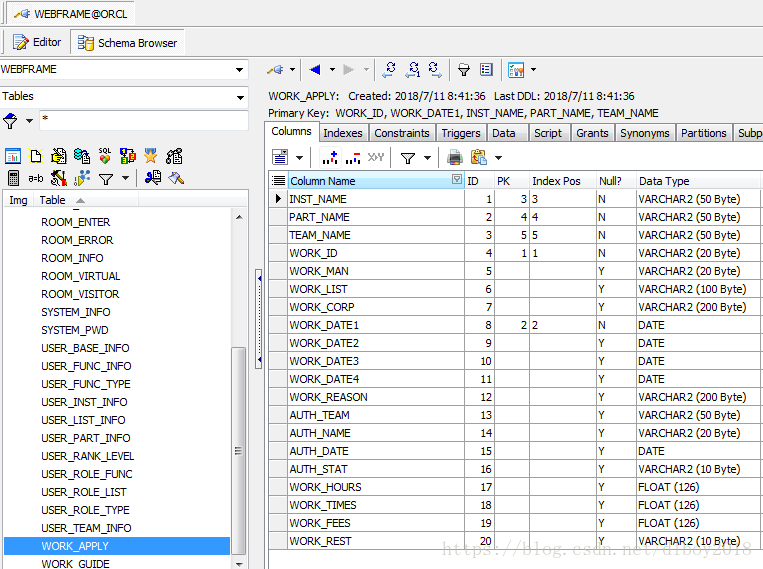Click the chain-link document icon
This screenshot has width=763, height=569.
coord(174,156)
